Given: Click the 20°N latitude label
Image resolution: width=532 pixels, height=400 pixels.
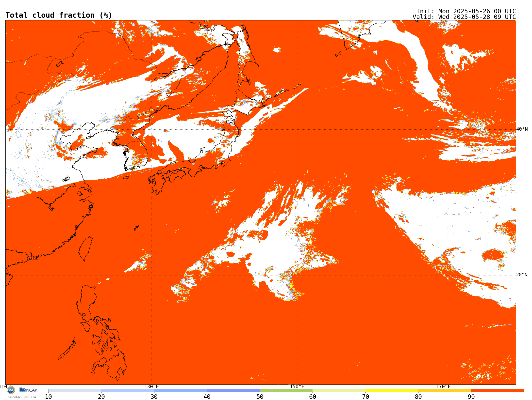Looking at the screenshot, I should (x=522, y=275).
